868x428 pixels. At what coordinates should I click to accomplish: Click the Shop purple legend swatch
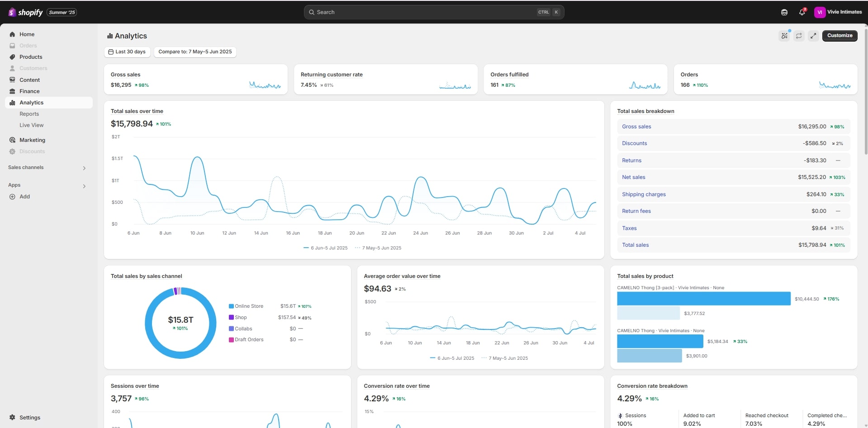(x=231, y=317)
